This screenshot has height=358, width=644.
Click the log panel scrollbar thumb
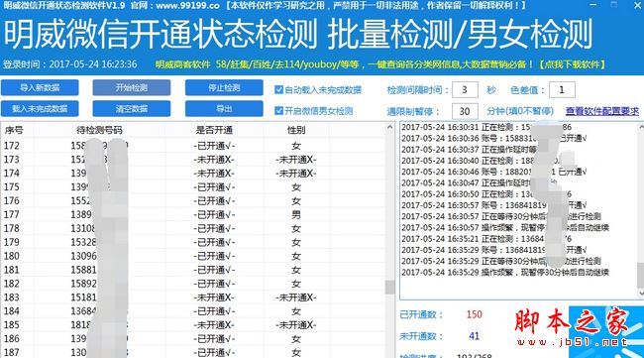coord(641,276)
